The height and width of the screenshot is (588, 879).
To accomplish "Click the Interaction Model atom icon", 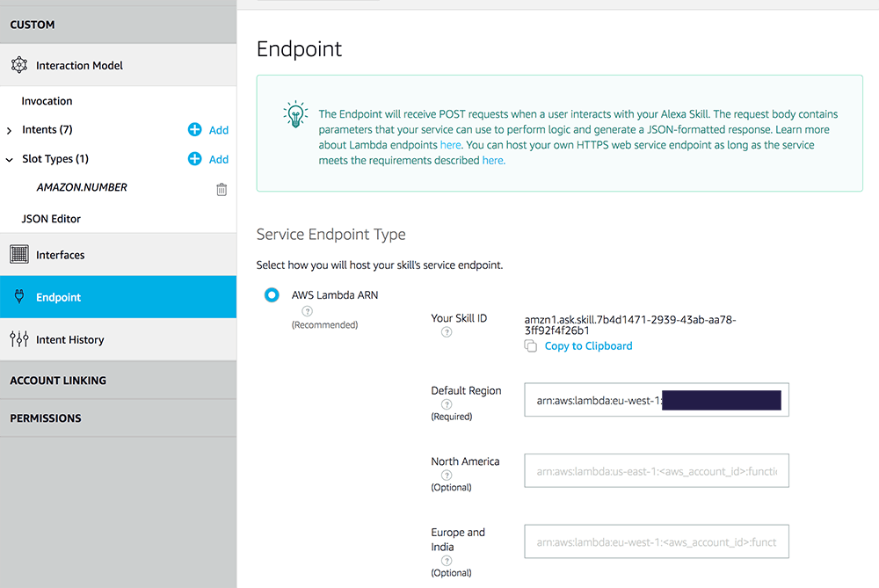I will pyautogui.click(x=19, y=65).
